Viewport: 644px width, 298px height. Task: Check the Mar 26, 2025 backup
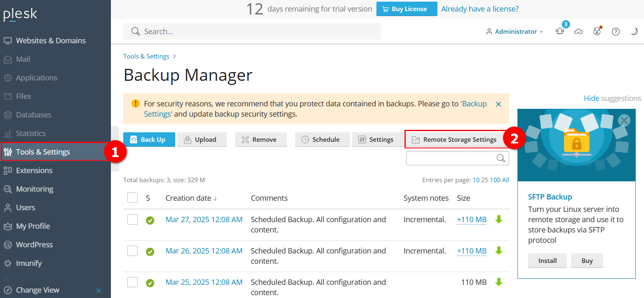point(132,251)
